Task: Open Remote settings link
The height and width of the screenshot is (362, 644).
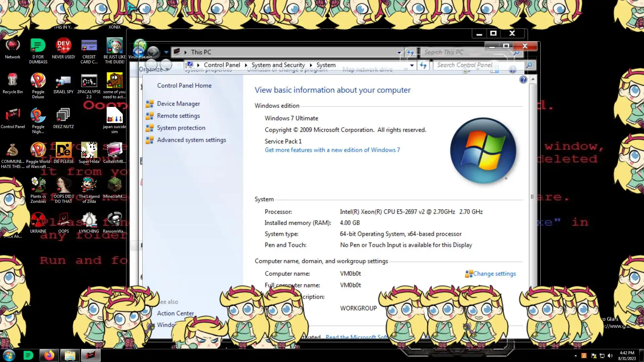Action: point(178,116)
